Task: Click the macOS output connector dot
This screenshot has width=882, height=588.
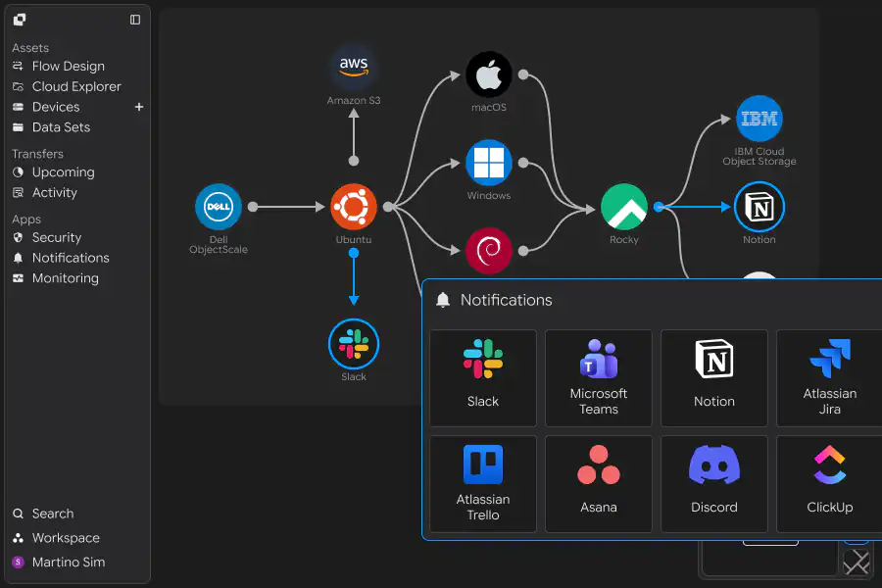Action: pyautogui.click(x=523, y=74)
